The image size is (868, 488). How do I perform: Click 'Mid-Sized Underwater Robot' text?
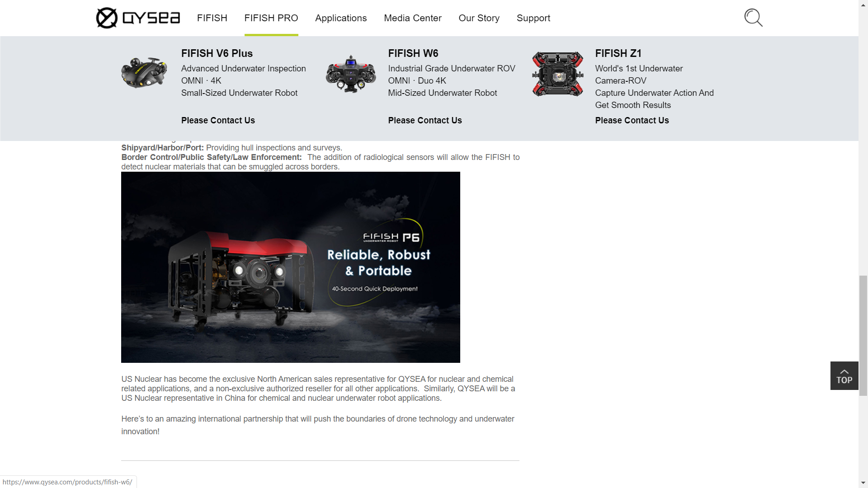[443, 93]
